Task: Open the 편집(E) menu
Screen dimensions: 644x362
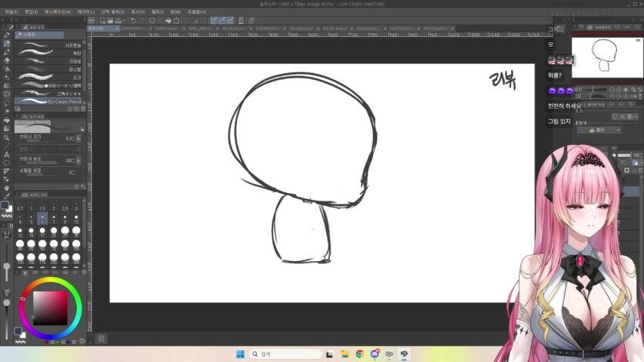Action: (31, 12)
